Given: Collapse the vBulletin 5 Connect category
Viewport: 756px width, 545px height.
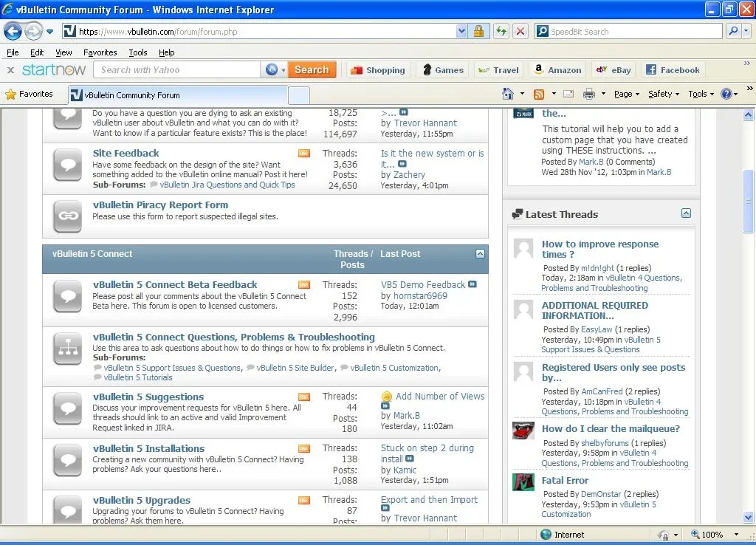Looking at the screenshot, I should click(x=480, y=254).
